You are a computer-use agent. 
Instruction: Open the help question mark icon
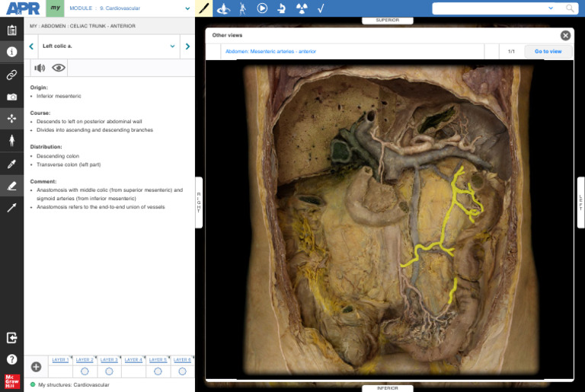(11, 359)
